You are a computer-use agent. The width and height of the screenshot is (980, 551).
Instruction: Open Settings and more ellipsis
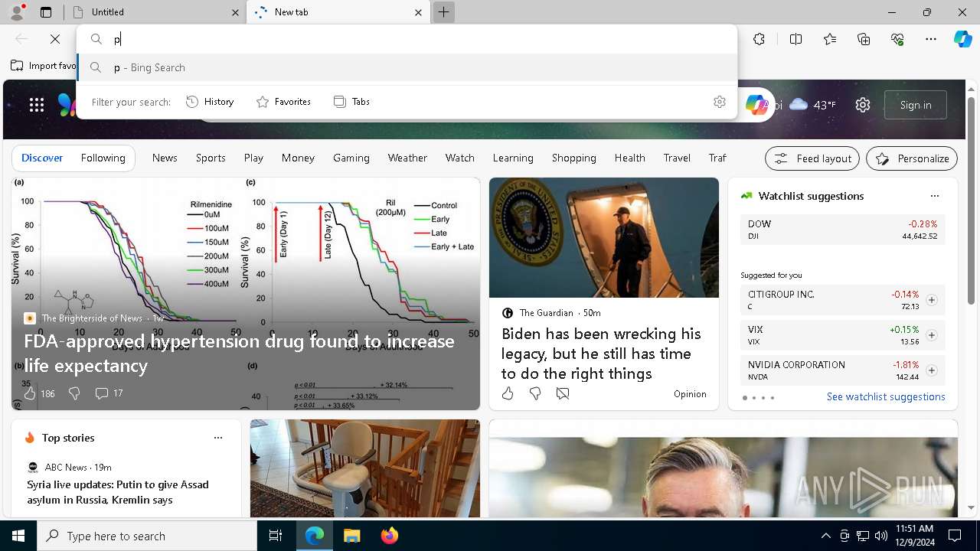click(931, 39)
